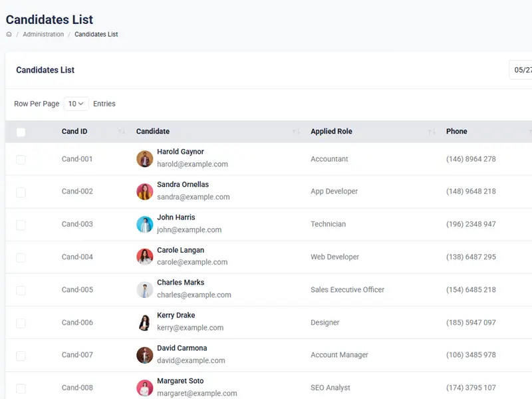532x399 pixels.
Task: Open Sandra Ornellas's profile picture
Action: (x=144, y=192)
